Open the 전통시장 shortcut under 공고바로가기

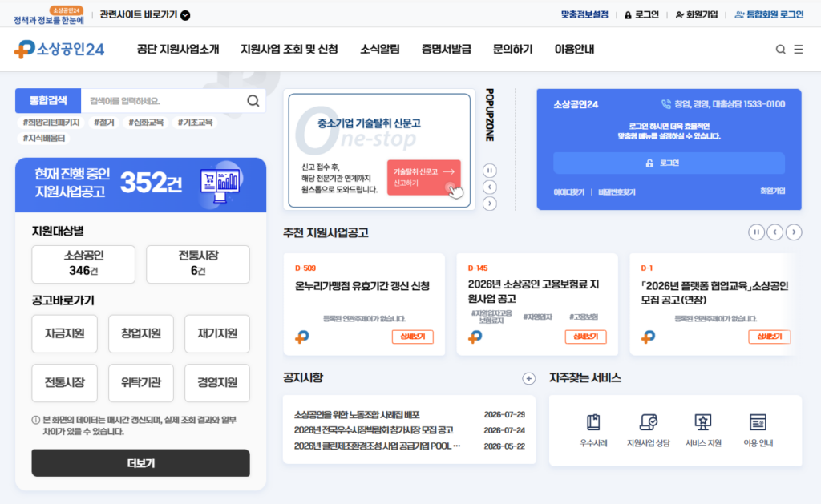point(64,383)
